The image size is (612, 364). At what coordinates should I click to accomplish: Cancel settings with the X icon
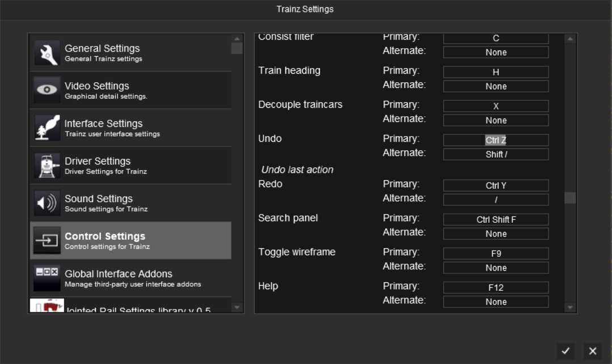click(x=593, y=351)
